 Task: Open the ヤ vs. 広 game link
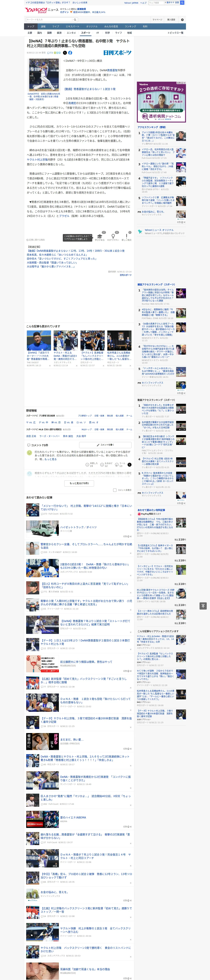31,422
